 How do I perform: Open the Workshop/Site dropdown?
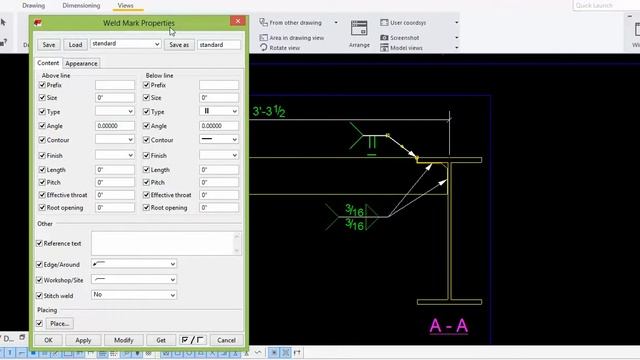134,280
